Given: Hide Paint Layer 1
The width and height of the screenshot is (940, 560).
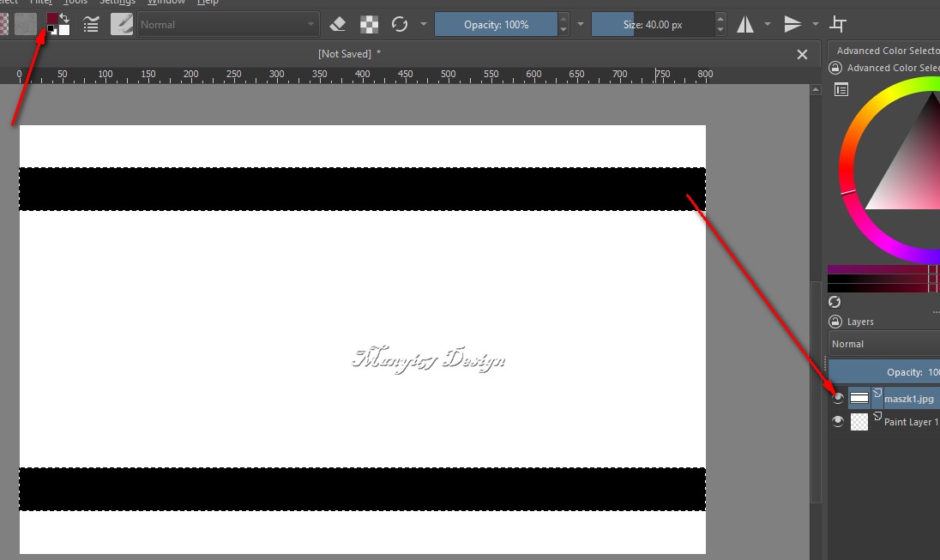Looking at the screenshot, I should (x=838, y=421).
